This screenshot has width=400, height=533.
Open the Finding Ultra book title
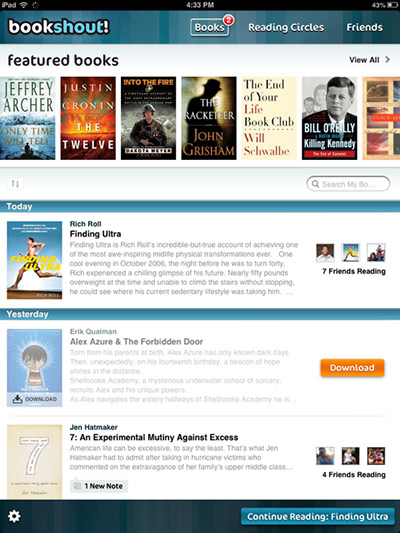tap(95, 234)
